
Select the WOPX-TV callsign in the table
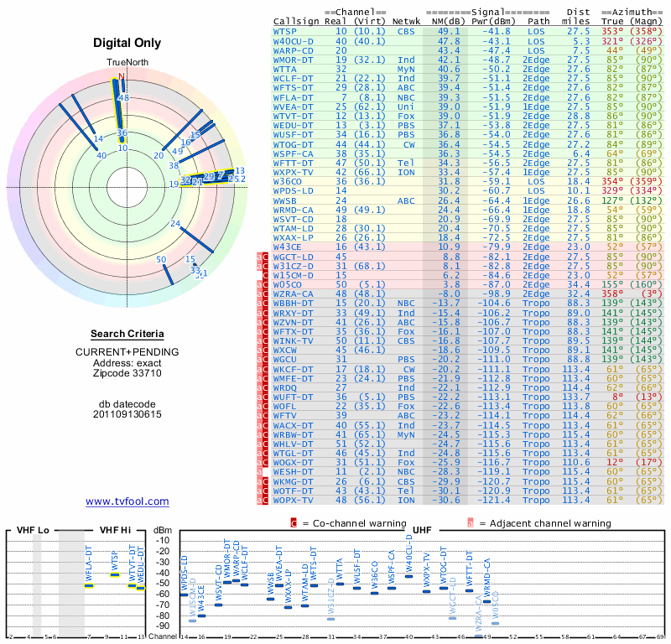point(293,500)
